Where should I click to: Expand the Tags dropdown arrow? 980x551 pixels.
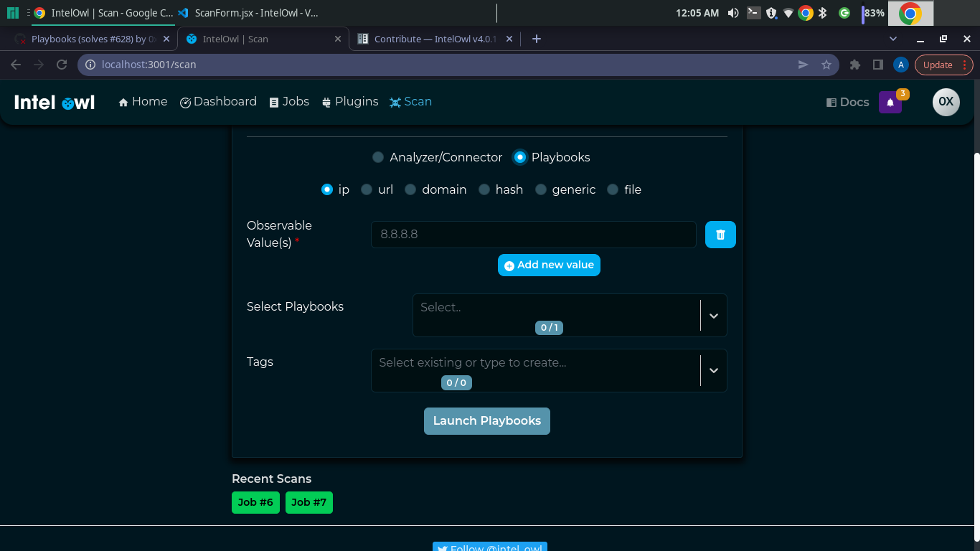click(x=714, y=370)
